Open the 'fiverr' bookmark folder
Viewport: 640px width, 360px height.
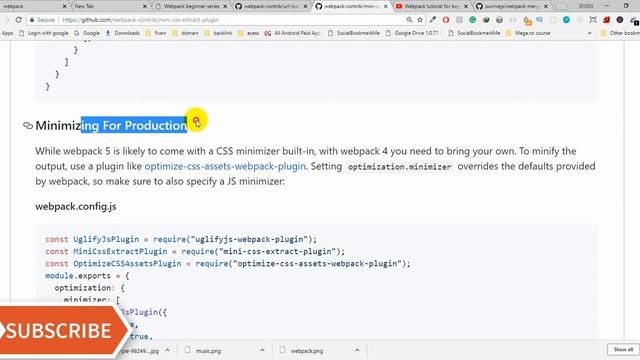pyautogui.click(x=156, y=33)
